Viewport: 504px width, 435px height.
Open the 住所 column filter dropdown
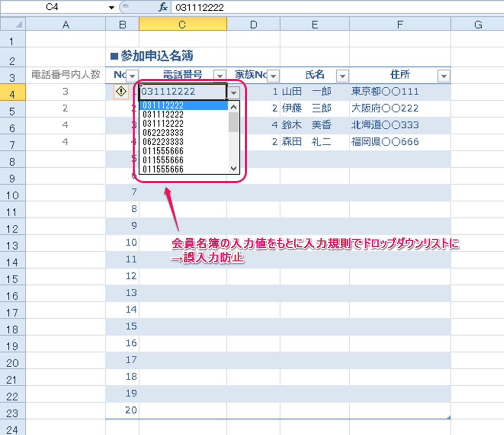[x=444, y=76]
